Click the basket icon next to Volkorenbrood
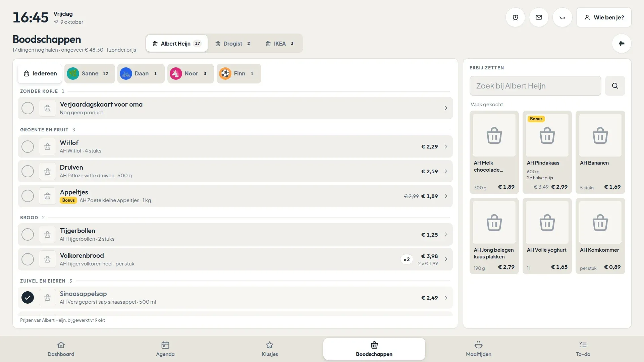The height and width of the screenshot is (362, 644). 47,259
